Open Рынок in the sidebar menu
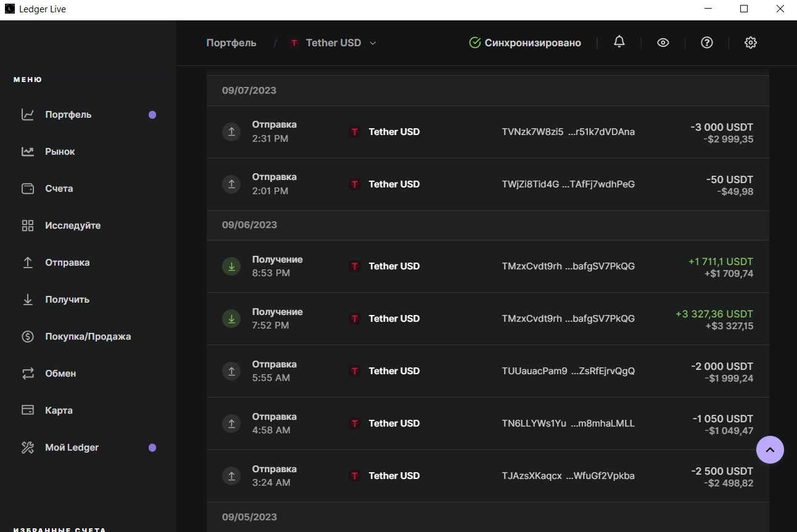797x532 pixels. tap(60, 152)
